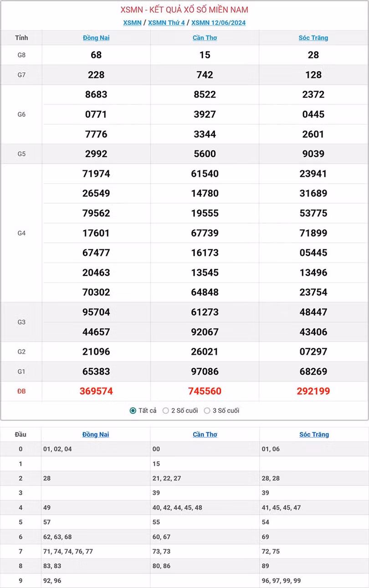369x588 pixels.
Task: Open the 'XSMN Thứ 4' breadcrumb link
Action: [x=166, y=23]
